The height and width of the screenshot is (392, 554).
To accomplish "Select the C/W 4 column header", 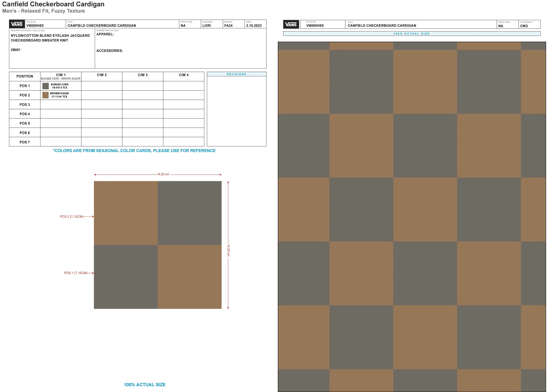I will (184, 75).
